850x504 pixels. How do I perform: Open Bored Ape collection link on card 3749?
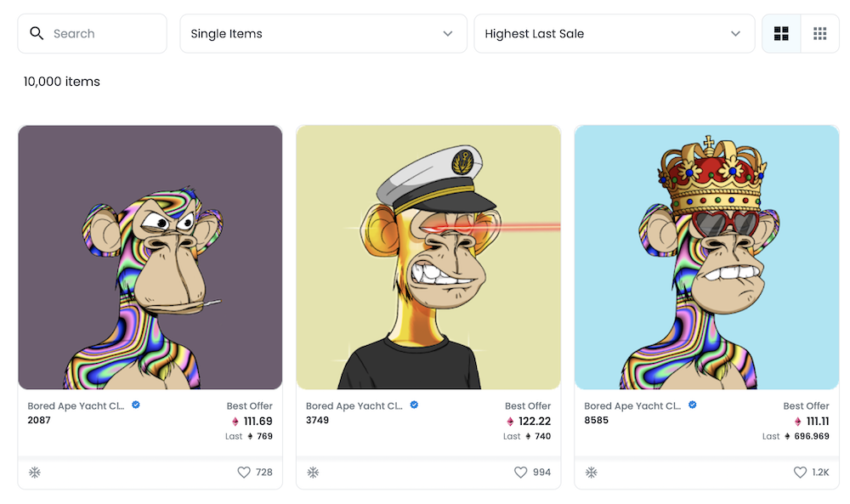tap(354, 406)
